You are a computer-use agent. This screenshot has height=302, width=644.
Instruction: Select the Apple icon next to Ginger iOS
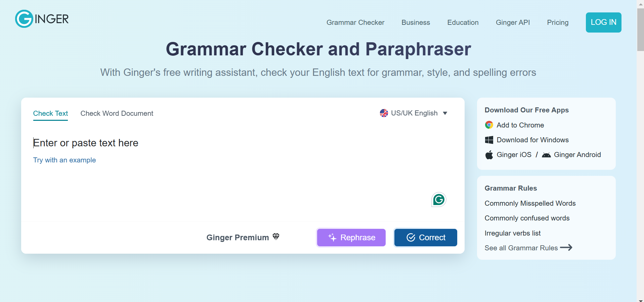tap(489, 155)
